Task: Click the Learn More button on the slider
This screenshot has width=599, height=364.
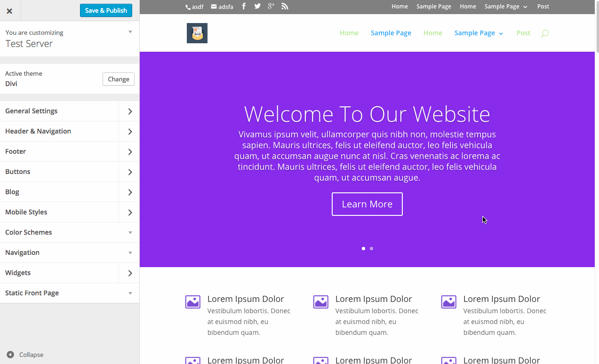Action: click(367, 204)
